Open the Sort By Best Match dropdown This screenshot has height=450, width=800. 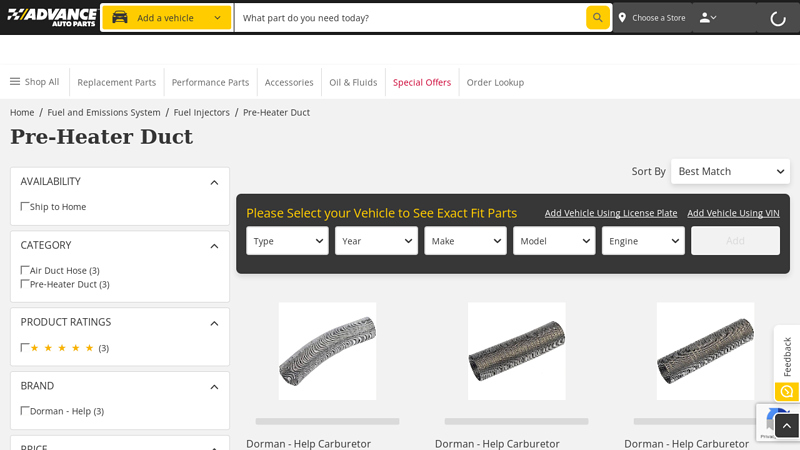pyautogui.click(x=730, y=171)
